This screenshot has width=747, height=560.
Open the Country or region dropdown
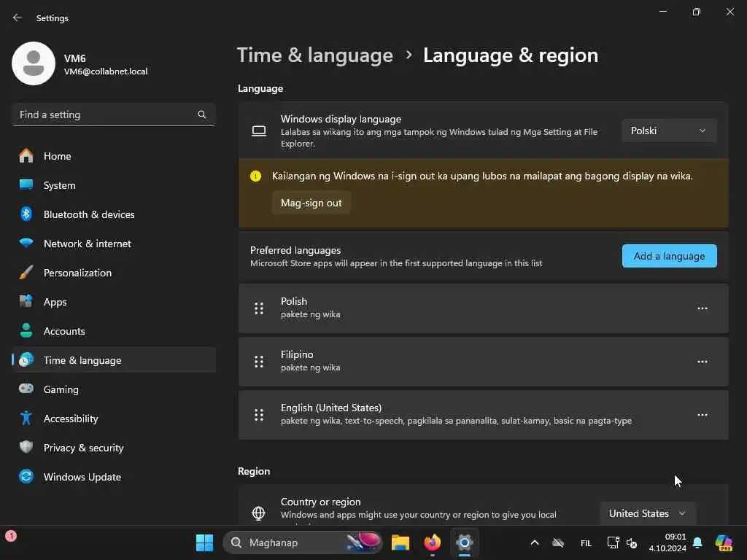[x=648, y=513]
